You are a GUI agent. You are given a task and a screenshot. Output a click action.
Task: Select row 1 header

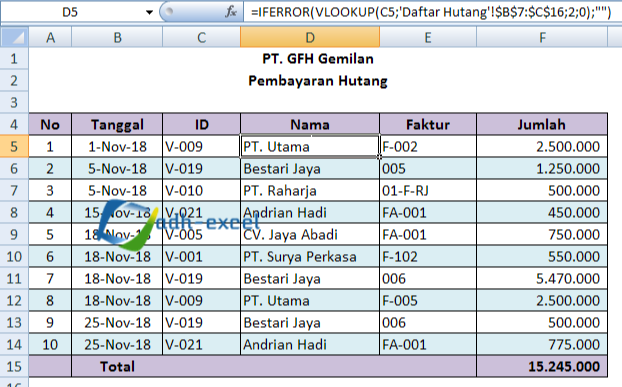tap(14, 59)
